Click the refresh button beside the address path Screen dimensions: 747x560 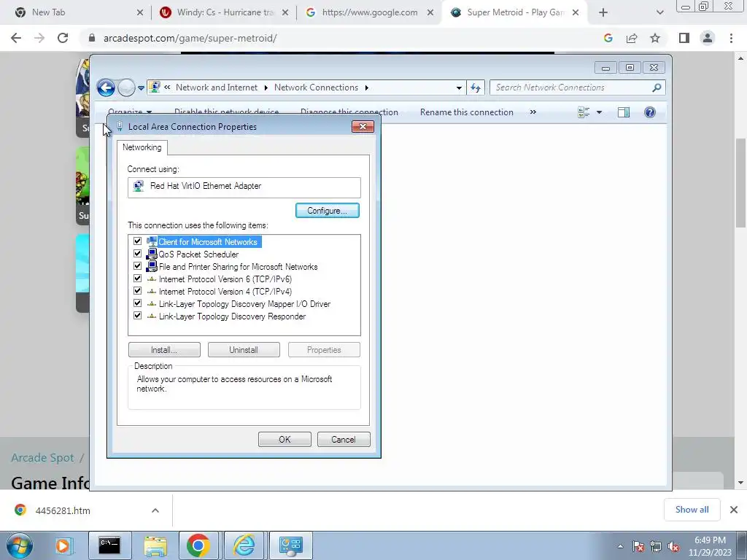tap(476, 87)
